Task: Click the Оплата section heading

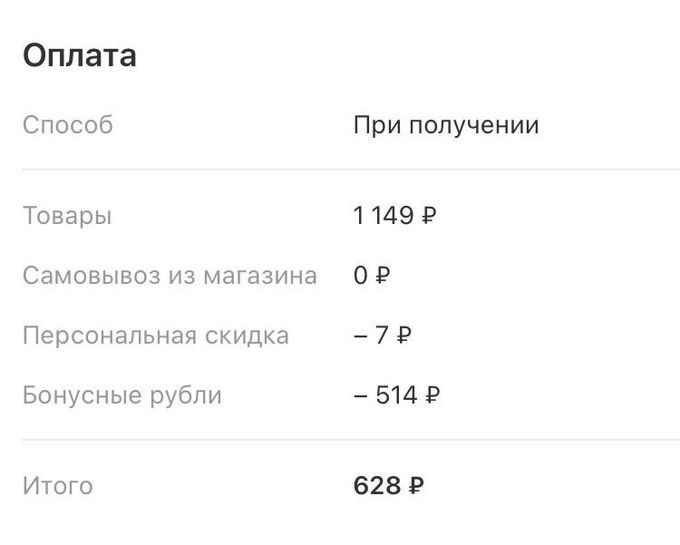Action: point(80,55)
